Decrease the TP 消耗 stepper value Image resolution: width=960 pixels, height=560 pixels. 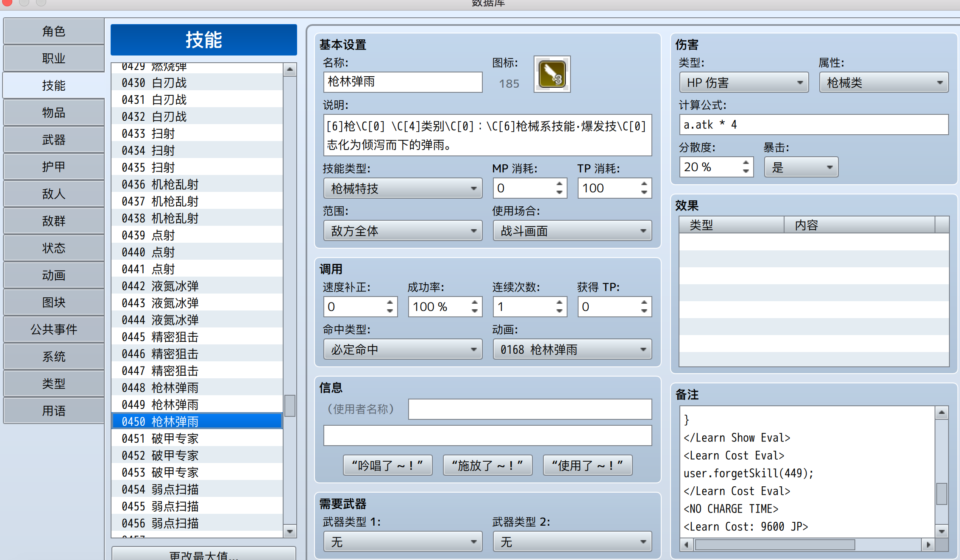[644, 193]
